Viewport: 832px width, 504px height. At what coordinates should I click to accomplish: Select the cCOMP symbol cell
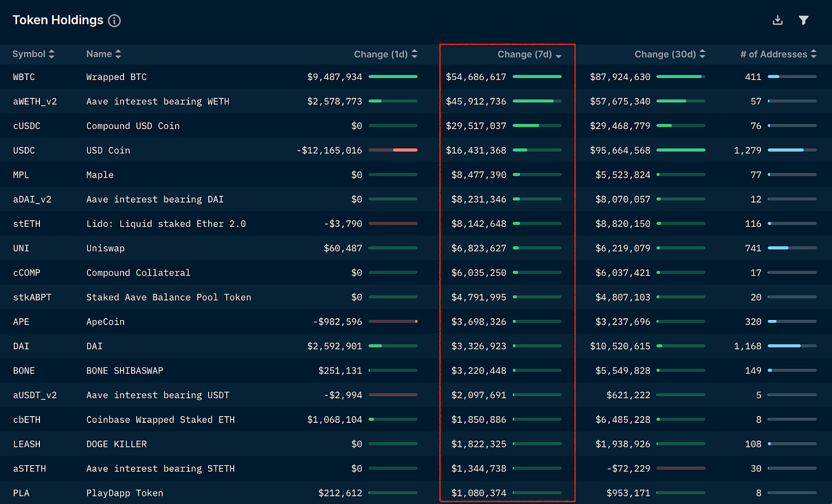27,273
